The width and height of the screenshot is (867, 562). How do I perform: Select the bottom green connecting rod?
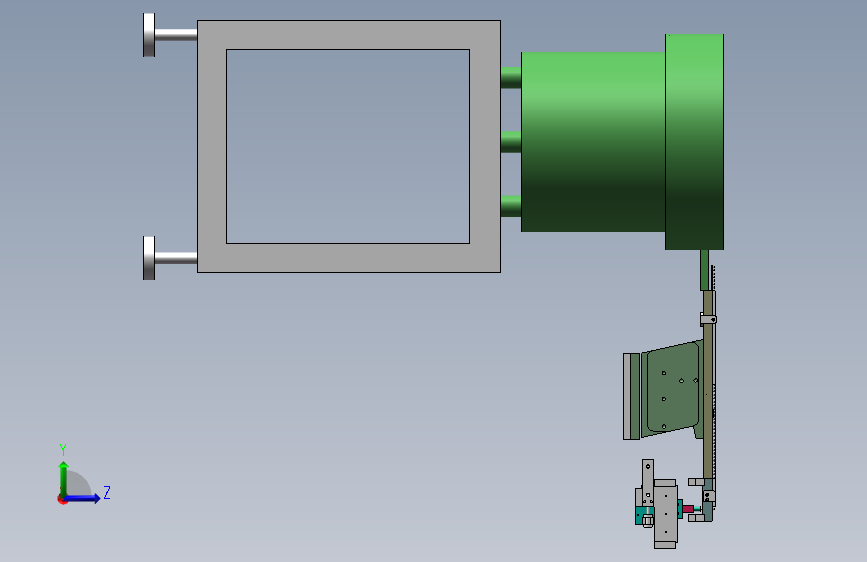tap(511, 206)
